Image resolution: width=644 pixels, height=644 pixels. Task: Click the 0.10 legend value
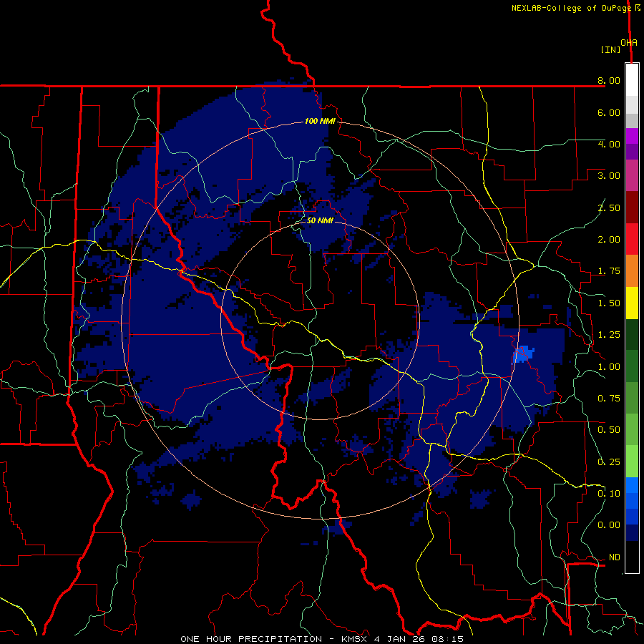tap(609, 494)
